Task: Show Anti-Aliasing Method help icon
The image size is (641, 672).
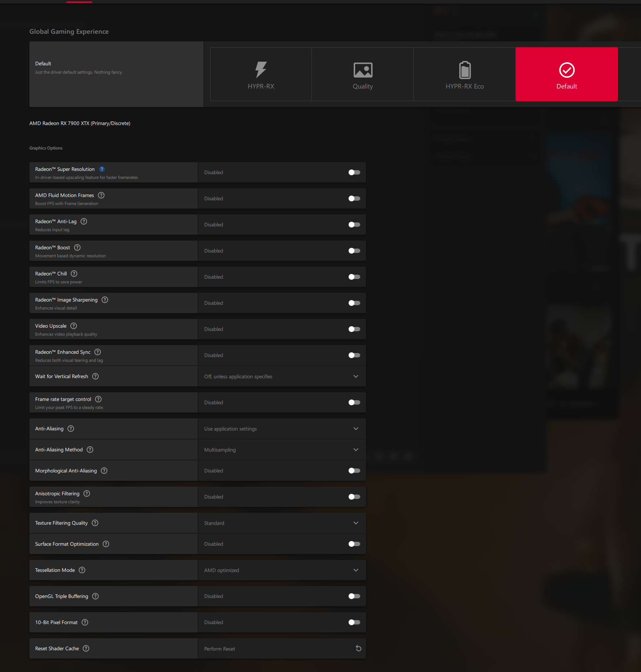Action: (90, 450)
